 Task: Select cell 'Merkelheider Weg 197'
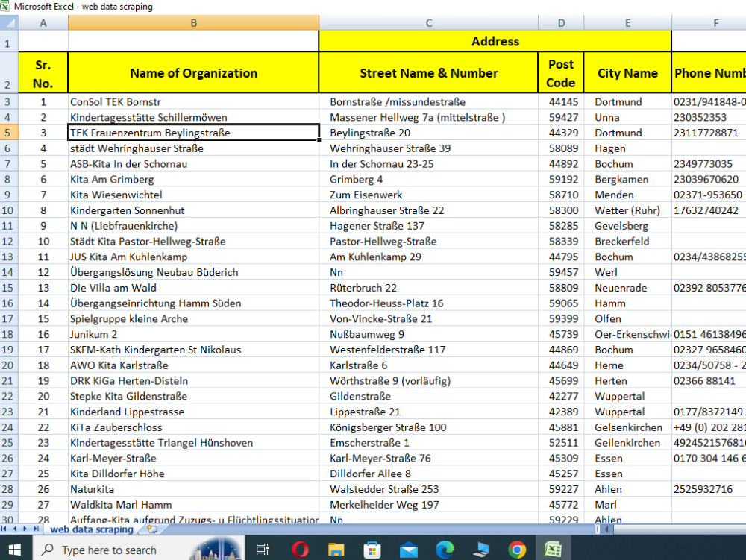tap(428, 505)
